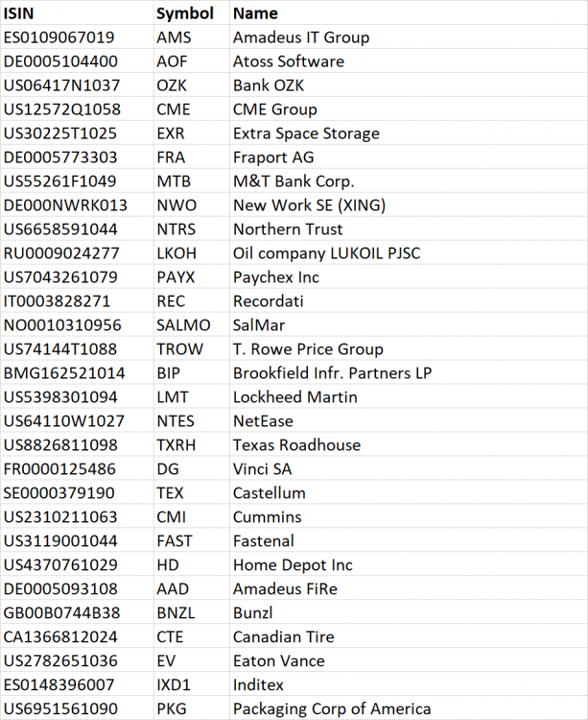Select the AOF symbol cell
Screen dimensions: 588x720
170,61
